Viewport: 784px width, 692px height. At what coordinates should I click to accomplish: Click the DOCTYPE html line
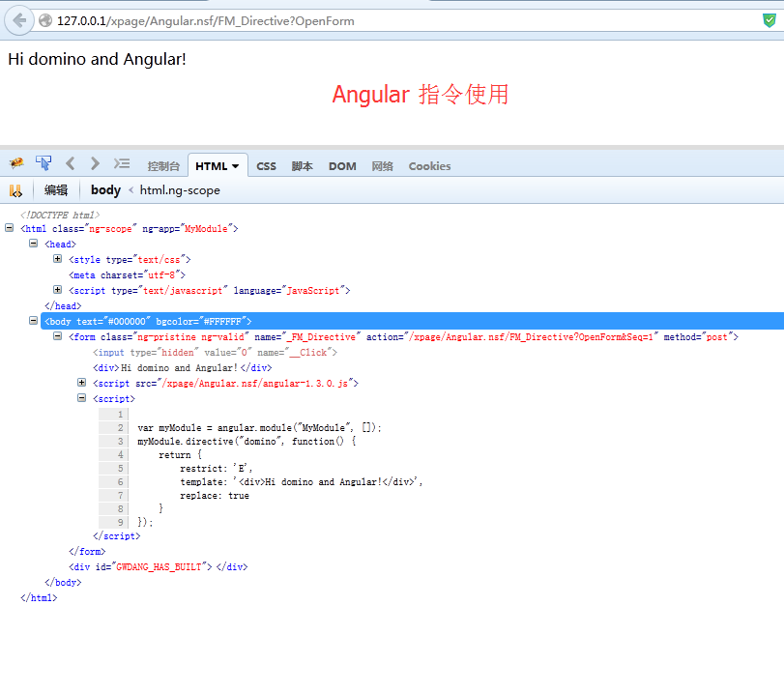tap(60, 215)
